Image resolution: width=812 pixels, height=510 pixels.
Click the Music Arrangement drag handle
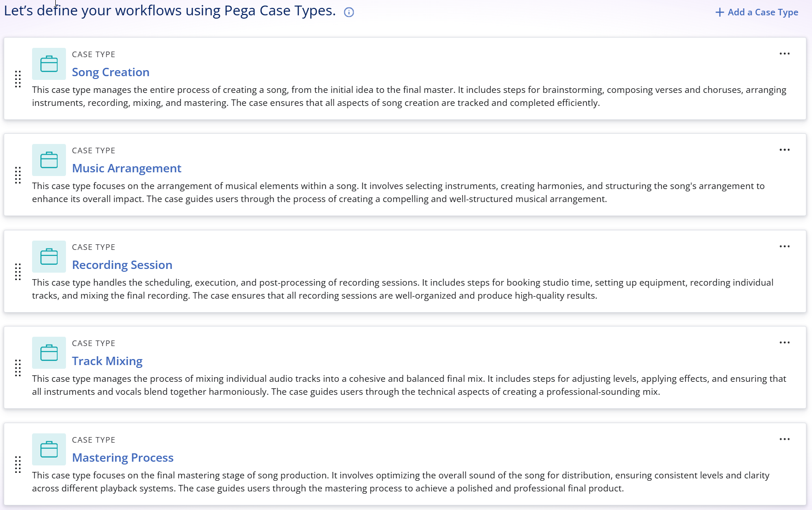pos(18,175)
